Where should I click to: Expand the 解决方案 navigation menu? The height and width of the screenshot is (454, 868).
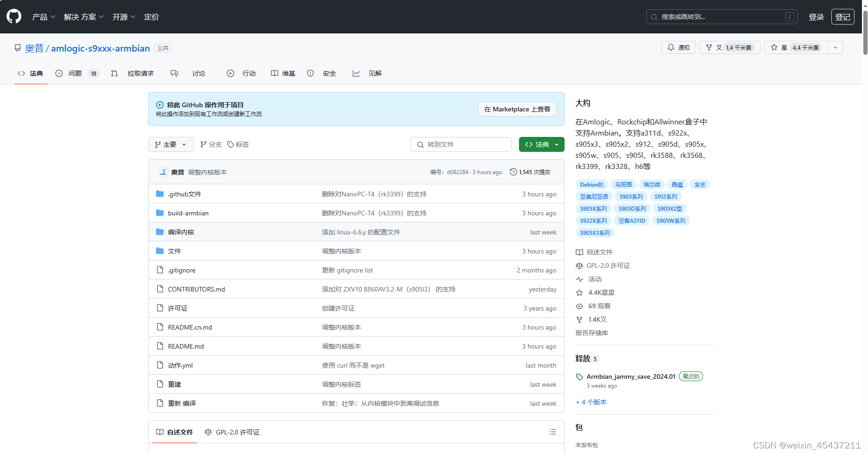coord(84,17)
